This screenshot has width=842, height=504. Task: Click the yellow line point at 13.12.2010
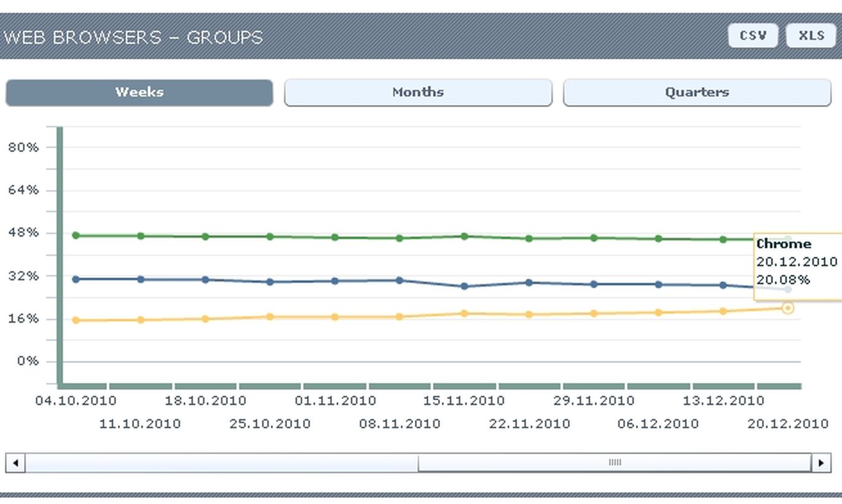(x=723, y=312)
